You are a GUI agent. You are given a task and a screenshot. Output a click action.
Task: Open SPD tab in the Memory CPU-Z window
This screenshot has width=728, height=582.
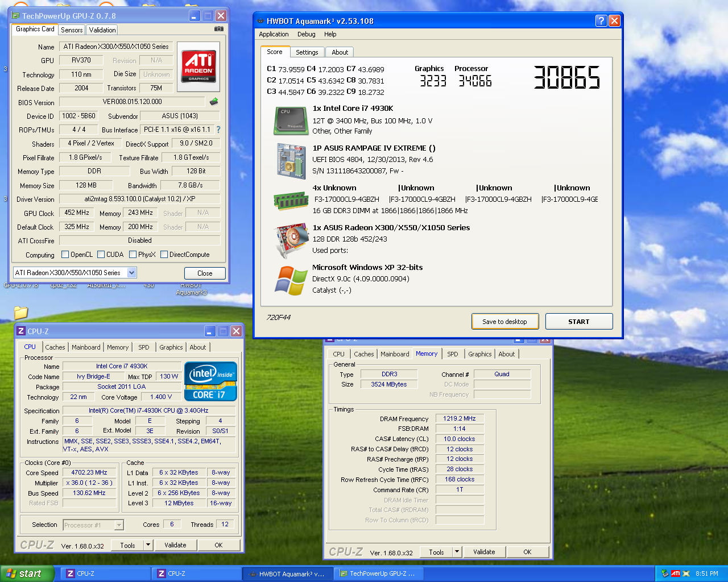(x=453, y=354)
